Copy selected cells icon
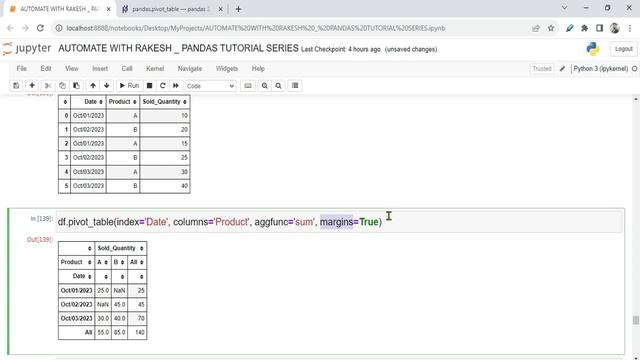The image size is (640, 360). pos(62,86)
